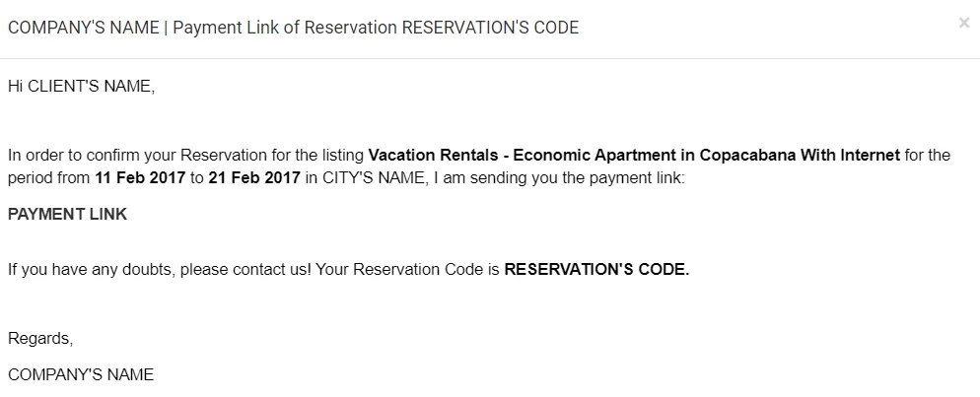Close the payment link email preview

963,23
